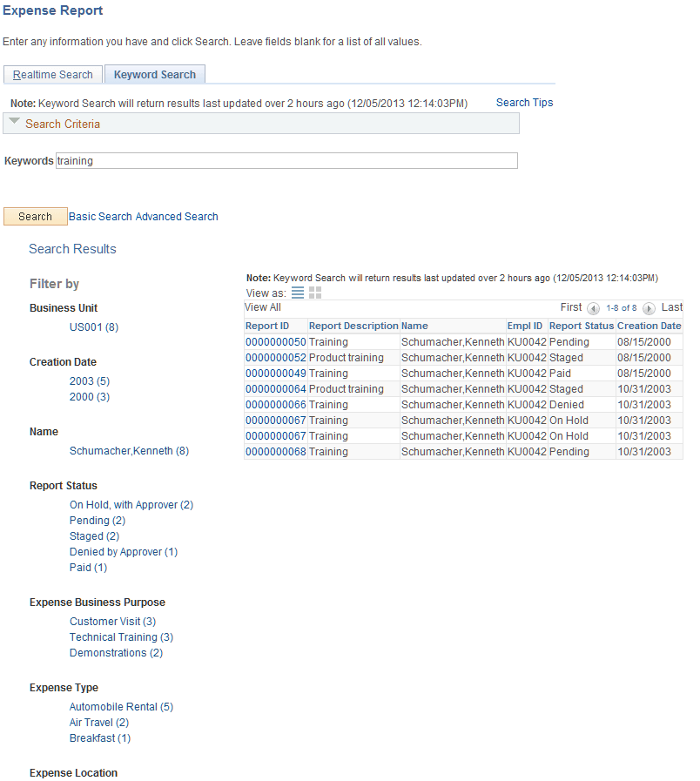Select the Keyword Search tab

154,74
